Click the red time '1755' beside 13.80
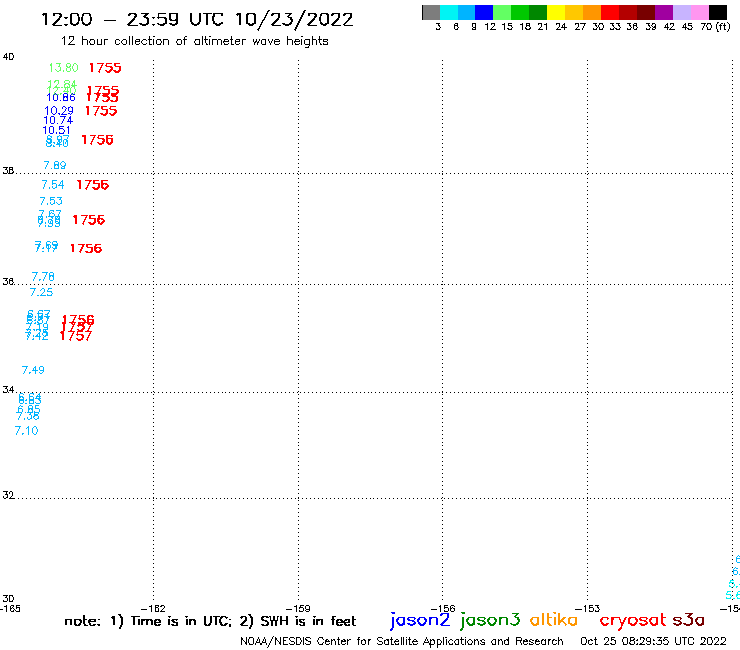 [x=105, y=68]
